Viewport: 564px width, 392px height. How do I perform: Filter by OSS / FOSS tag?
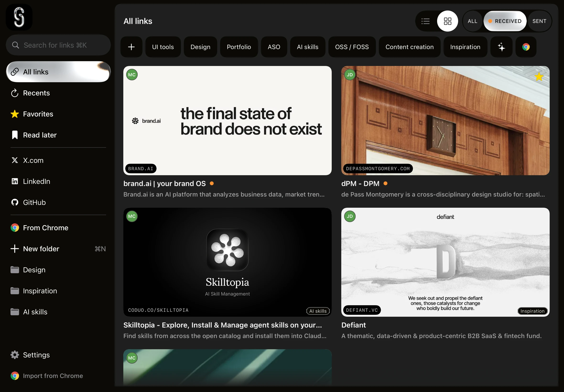pyautogui.click(x=352, y=47)
